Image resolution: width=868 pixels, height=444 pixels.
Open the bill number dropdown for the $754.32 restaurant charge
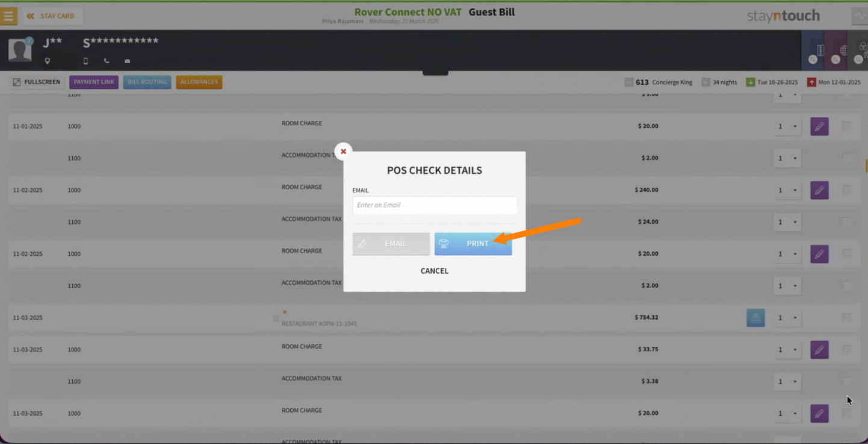787,318
